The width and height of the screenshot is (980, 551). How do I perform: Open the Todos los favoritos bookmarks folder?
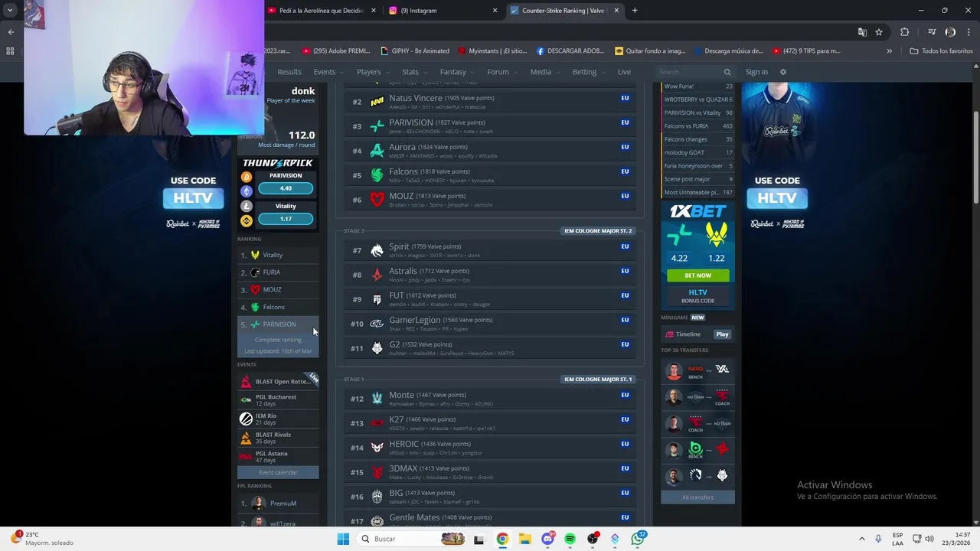click(x=941, y=51)
